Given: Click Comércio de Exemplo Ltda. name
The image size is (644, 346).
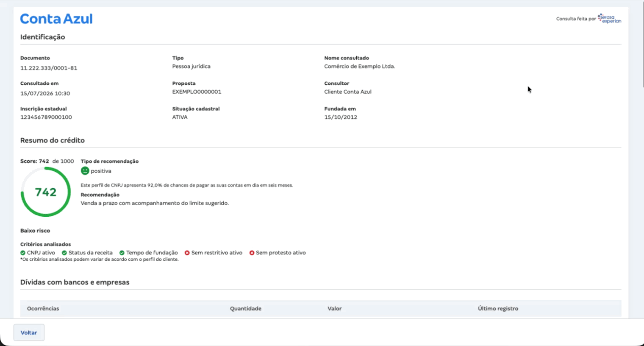Looking at the screenshot, I should (360, 67).
